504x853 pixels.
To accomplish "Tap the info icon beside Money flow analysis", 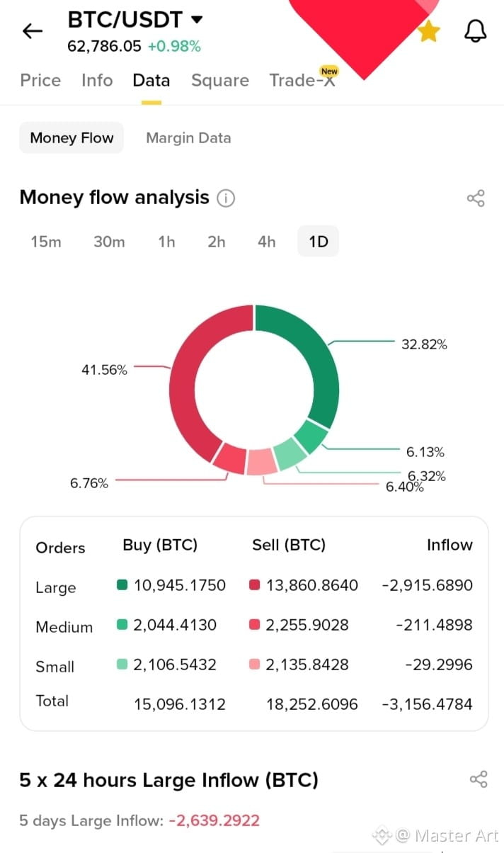I will [x=225, y=198].
